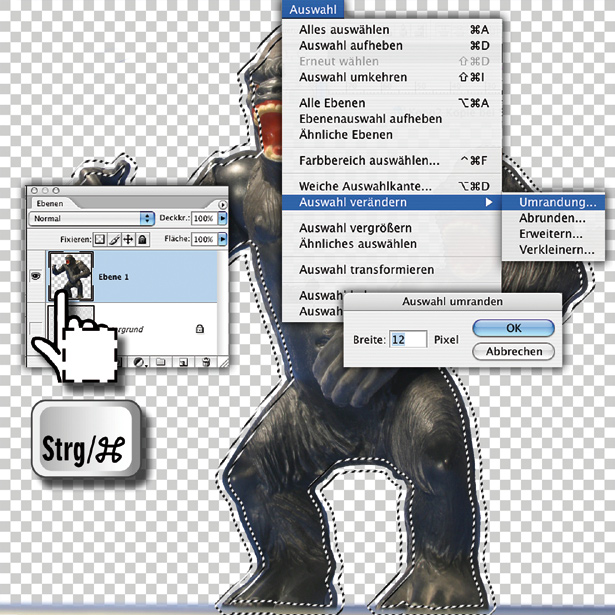This screenshot has height=615, width=615.
Task: Choose Alles auswählen
Action: (x=392, y=29)
